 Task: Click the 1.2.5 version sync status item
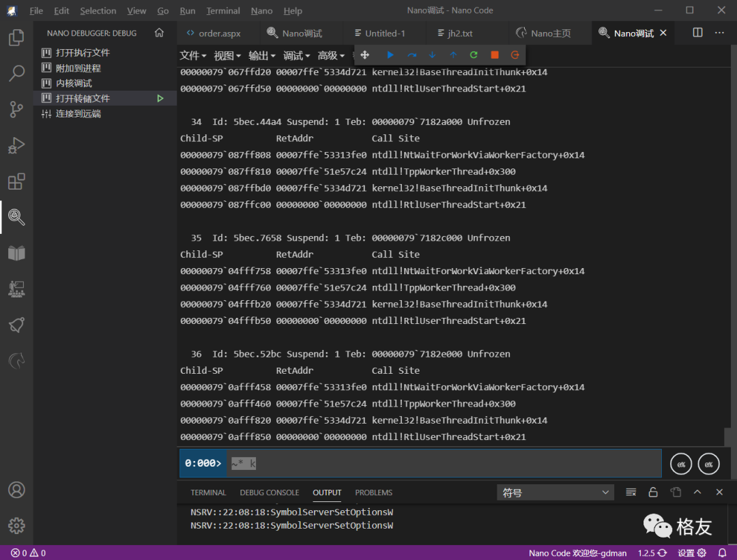click(652, 553)
